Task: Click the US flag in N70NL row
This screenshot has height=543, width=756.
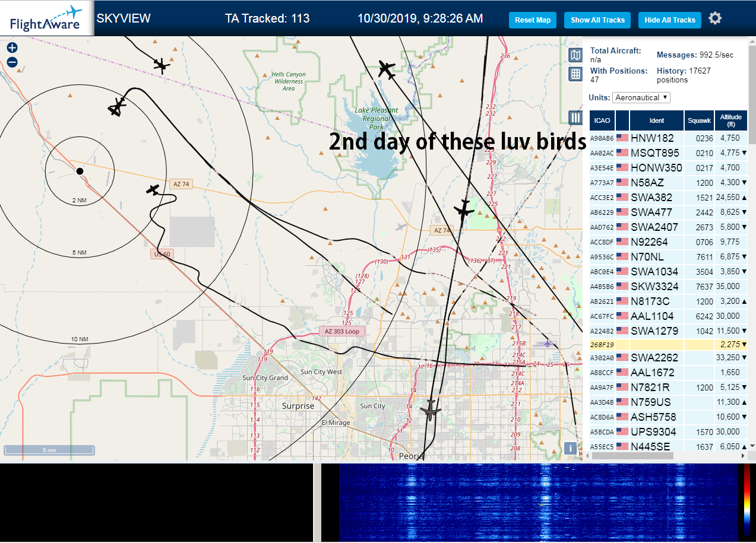Action: pos(622,257)
